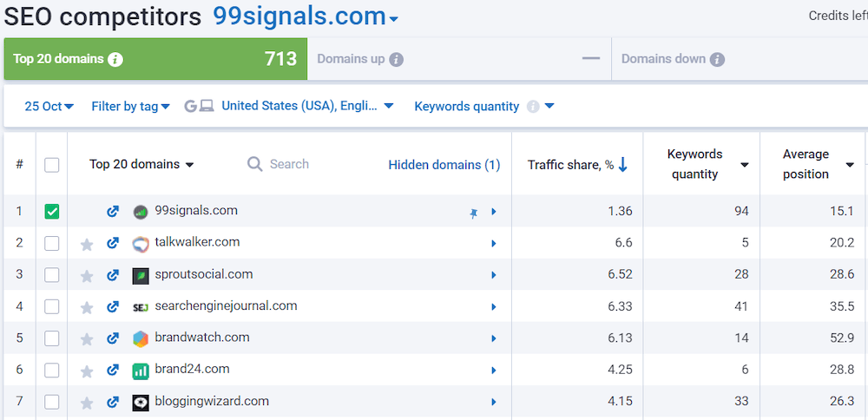Sort by Traffic share using the down arrow
This screenshot has height=420, width=868.
click(623, 165)
